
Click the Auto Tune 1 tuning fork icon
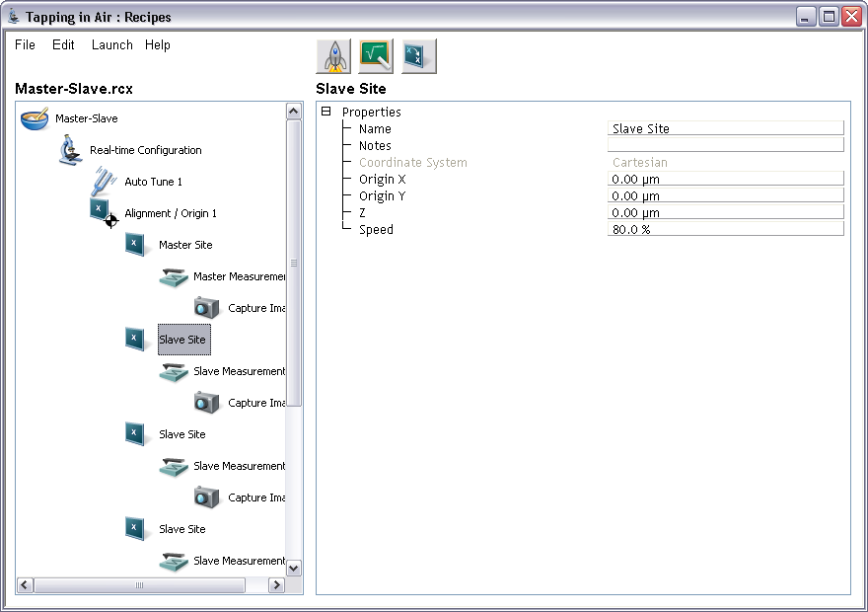[104, 183]
